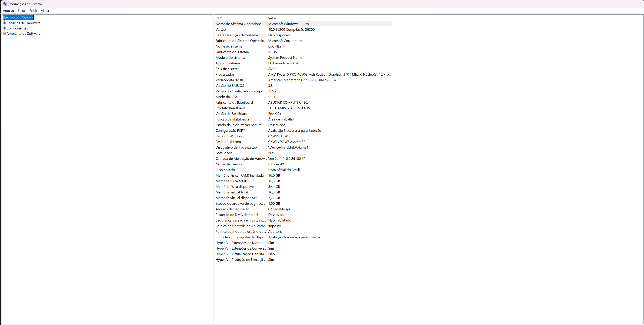Select Suporte à Criptografia de Dispo... row
The height and width of the screenshot is (325, 644).
point(303,237)
